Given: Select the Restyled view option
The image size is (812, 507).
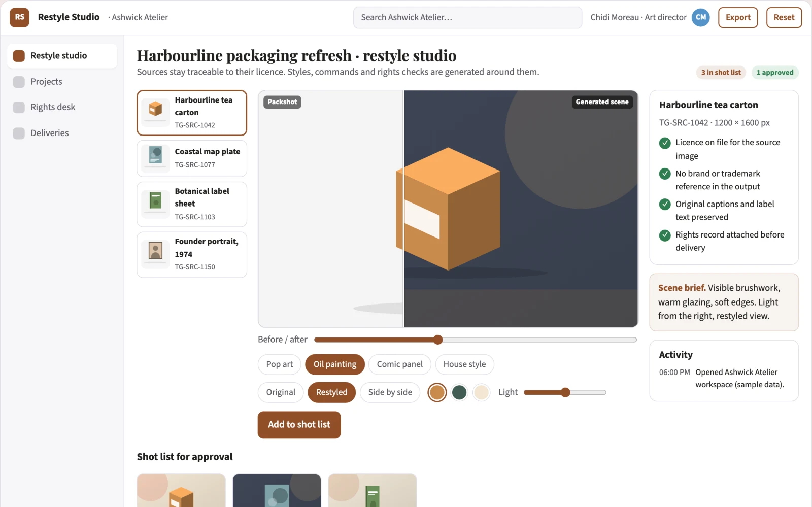Looking at the screenshot, I should (x=332, y=392).
